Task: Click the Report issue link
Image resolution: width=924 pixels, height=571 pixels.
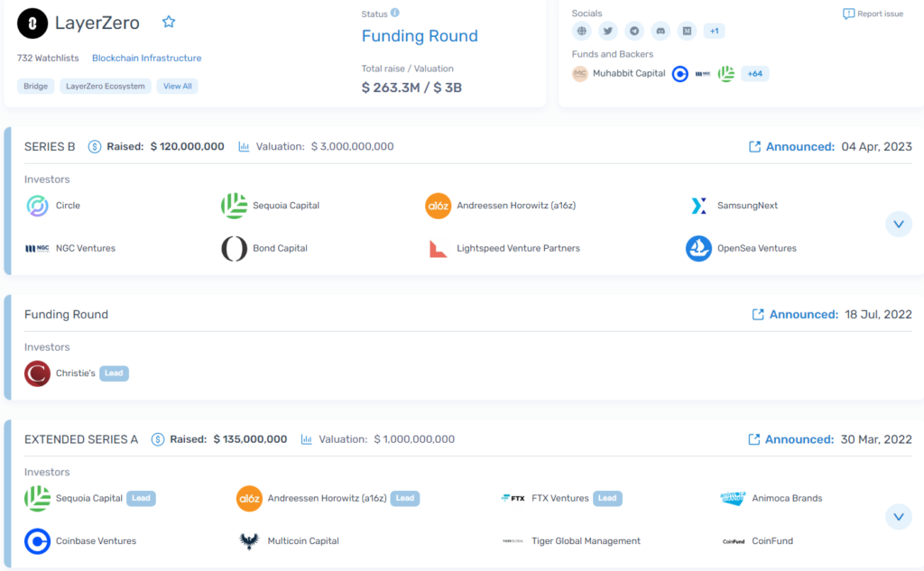Action: (x=873, y=14)
